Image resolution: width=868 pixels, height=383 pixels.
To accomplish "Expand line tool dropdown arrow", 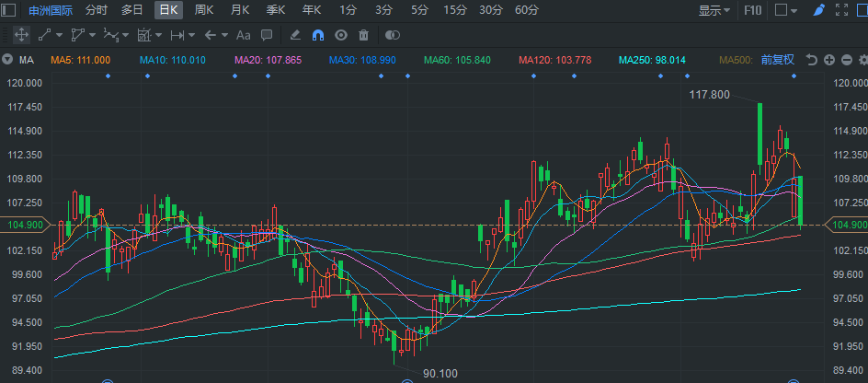I will point(59,35).
